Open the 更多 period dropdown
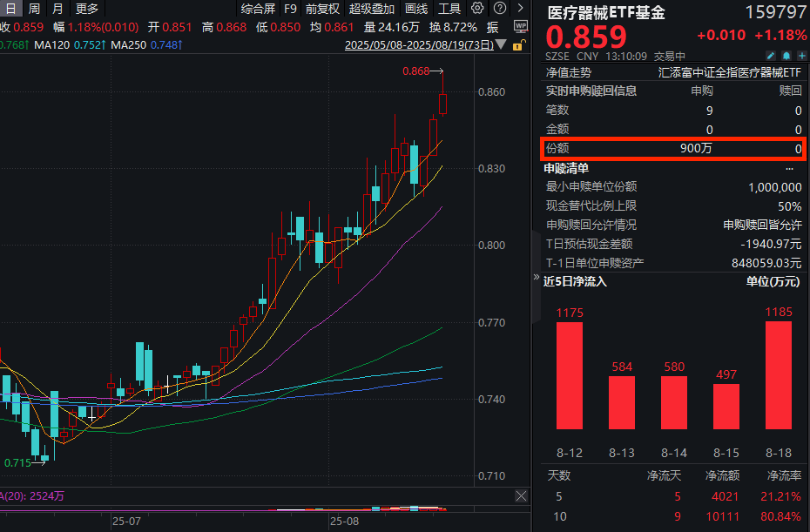810x532 pixels. pos(84,8)
